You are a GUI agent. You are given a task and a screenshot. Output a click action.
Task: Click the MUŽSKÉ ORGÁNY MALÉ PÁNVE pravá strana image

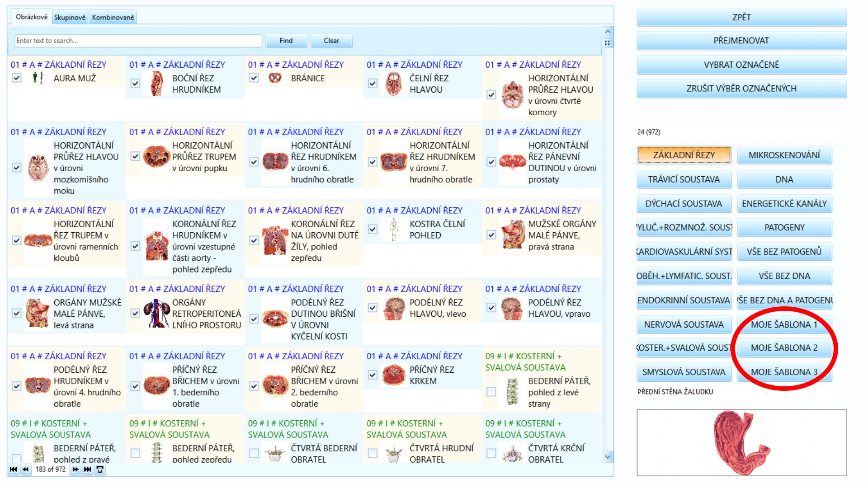pos(513,235)
